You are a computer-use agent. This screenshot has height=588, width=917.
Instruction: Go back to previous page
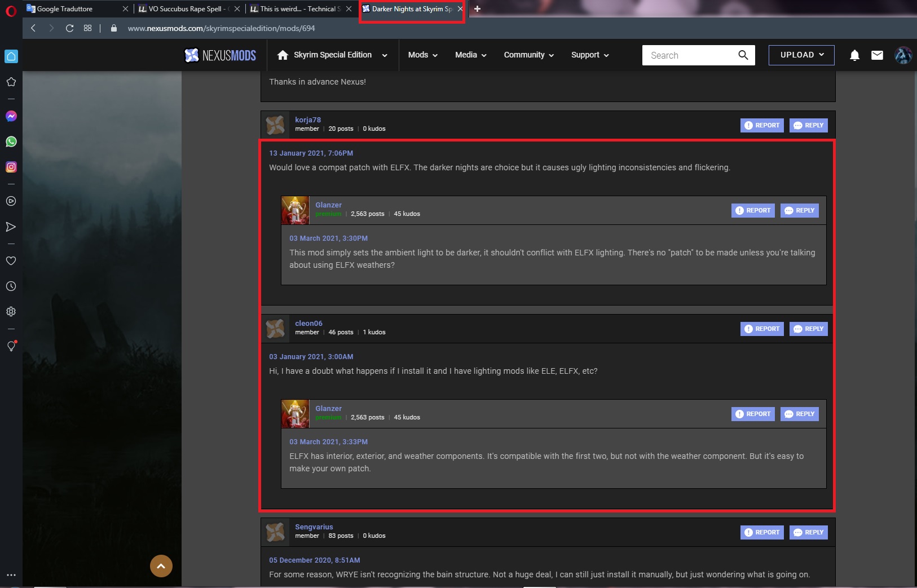click(x=33, y=28)
